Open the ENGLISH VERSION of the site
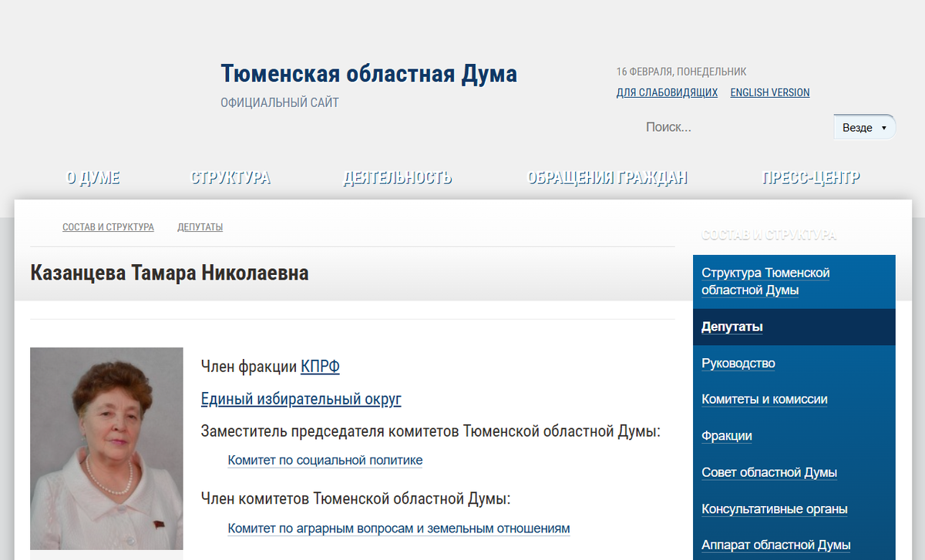 click(x=769, y=92)
